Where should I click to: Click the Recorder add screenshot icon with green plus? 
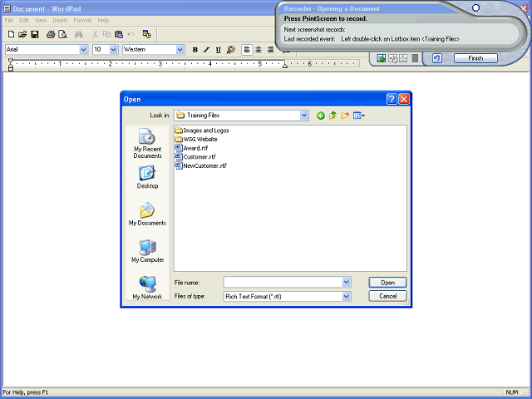pos(382,58)
